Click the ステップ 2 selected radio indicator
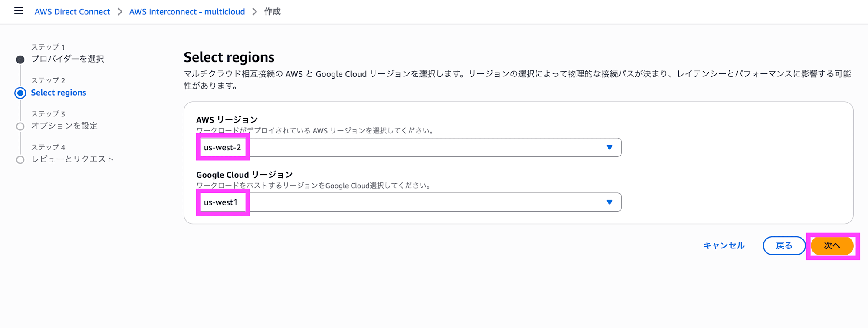The image size is (868, 328). (x=20, y=93)
